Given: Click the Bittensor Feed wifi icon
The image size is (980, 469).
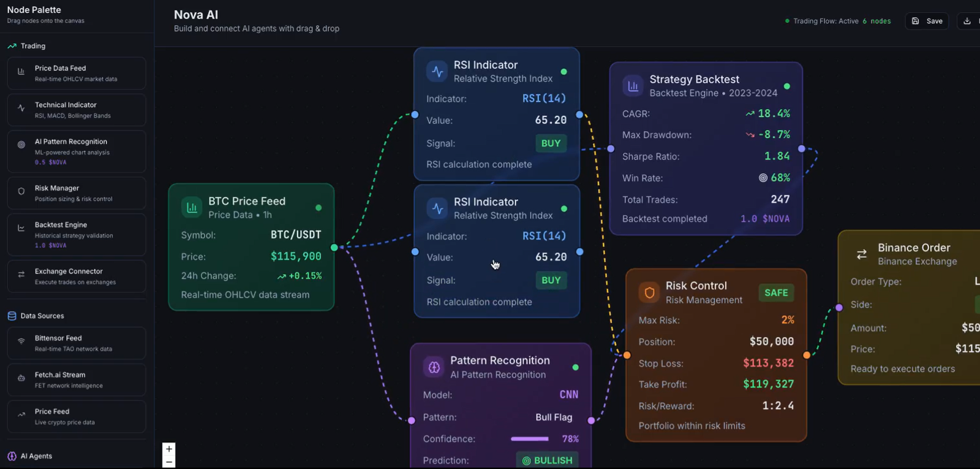Looking at the screenshot, I should (x=21, y=341).
